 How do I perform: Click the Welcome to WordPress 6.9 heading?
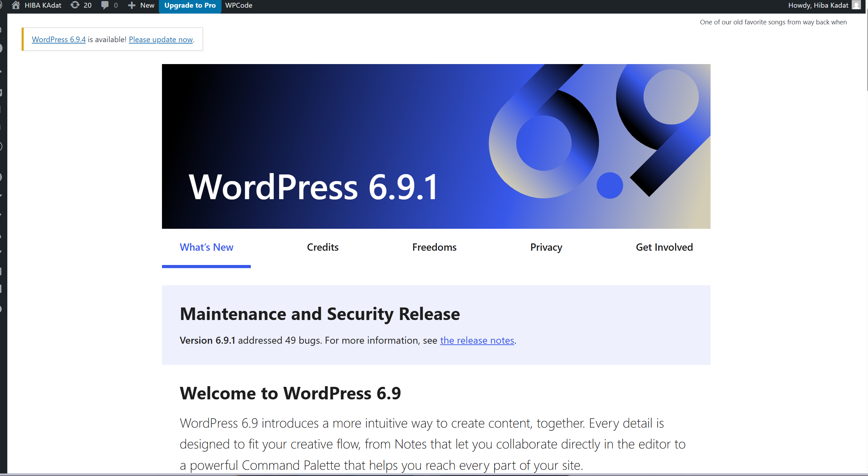click(x=290, y=393)
